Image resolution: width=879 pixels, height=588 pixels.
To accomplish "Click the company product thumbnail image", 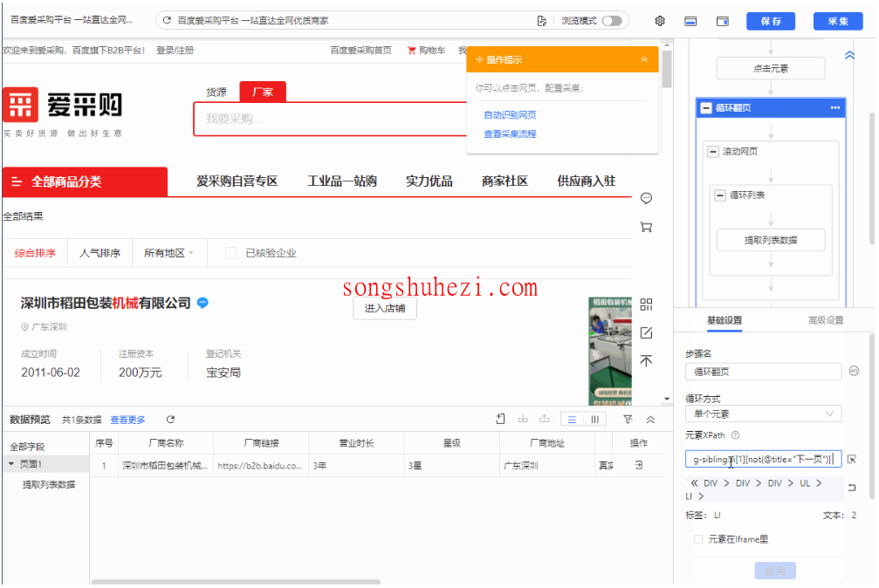I will coord(610,351).
